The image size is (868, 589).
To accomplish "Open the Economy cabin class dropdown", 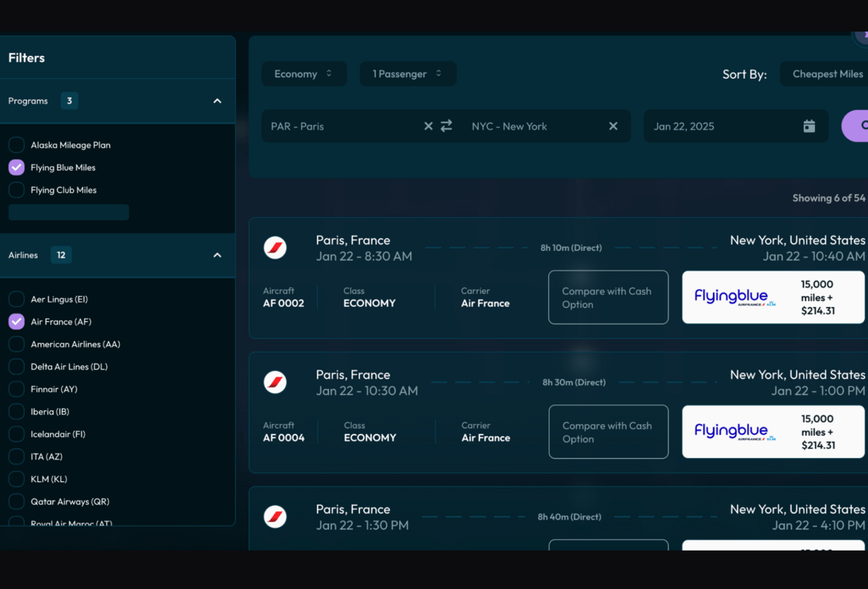I will tap(304, 74).
